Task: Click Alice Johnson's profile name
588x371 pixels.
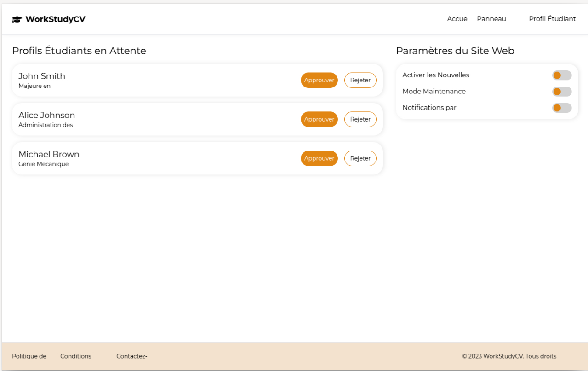Action: 46,116
